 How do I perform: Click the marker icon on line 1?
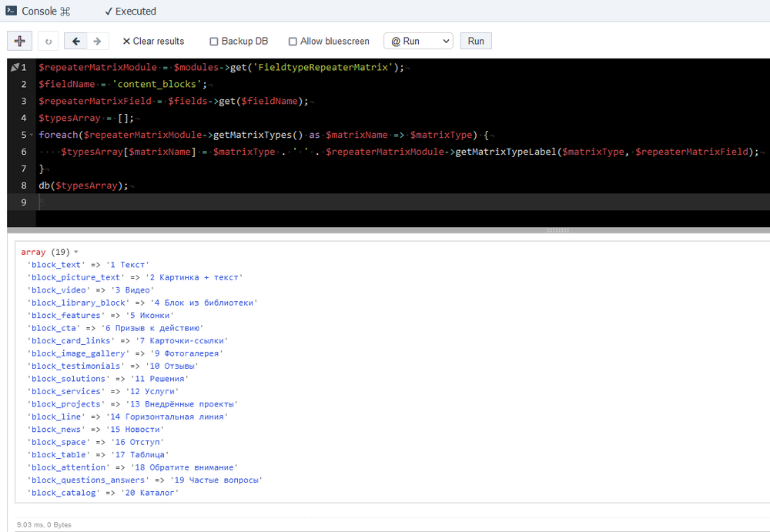pyautogui.click(x=15, y=68)
